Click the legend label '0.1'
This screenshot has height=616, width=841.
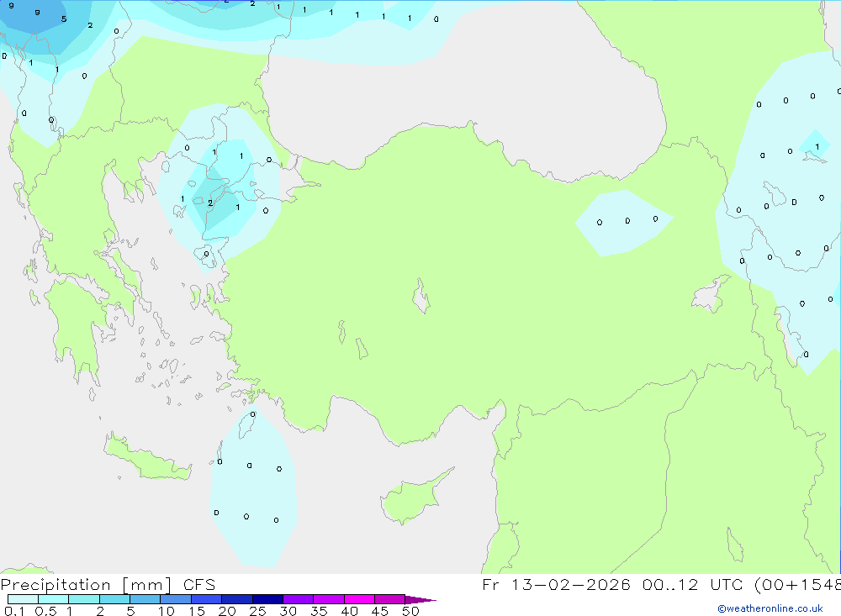(x=14, y=611)
